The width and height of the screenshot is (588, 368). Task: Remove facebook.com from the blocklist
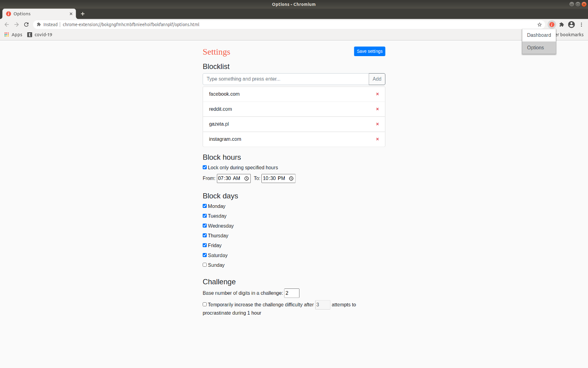pos(378,94)
